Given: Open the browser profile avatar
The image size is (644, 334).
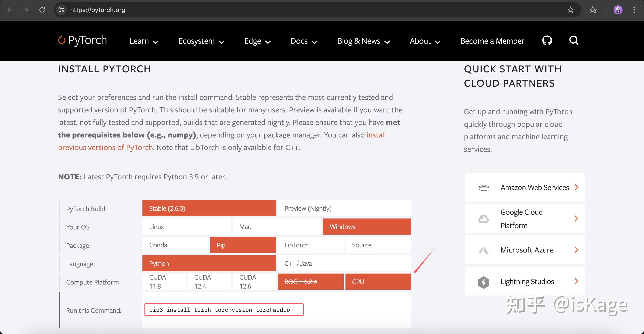Looking at the screenshot, I should [x=618, y=10].
